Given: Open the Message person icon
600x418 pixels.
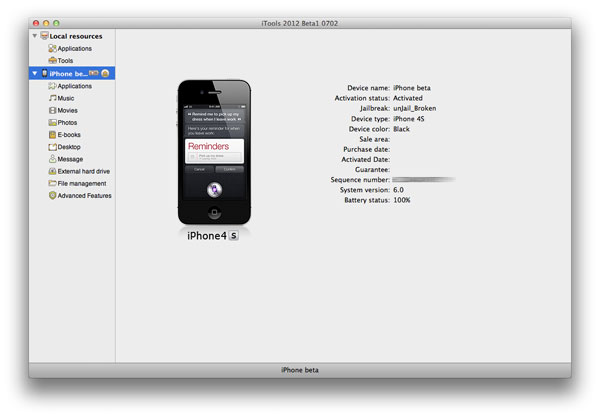Looking at the screenshot, I should pyautogui.click(x=52, y=159).
